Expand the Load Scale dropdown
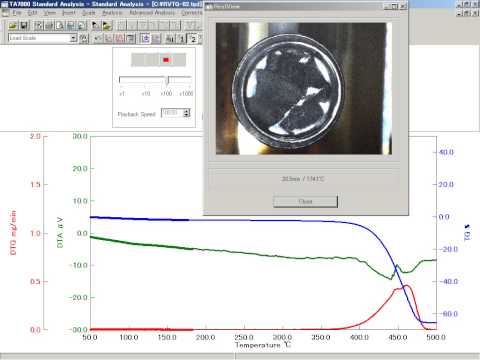Viewport: 480px width, 360px height. [74, 38]
